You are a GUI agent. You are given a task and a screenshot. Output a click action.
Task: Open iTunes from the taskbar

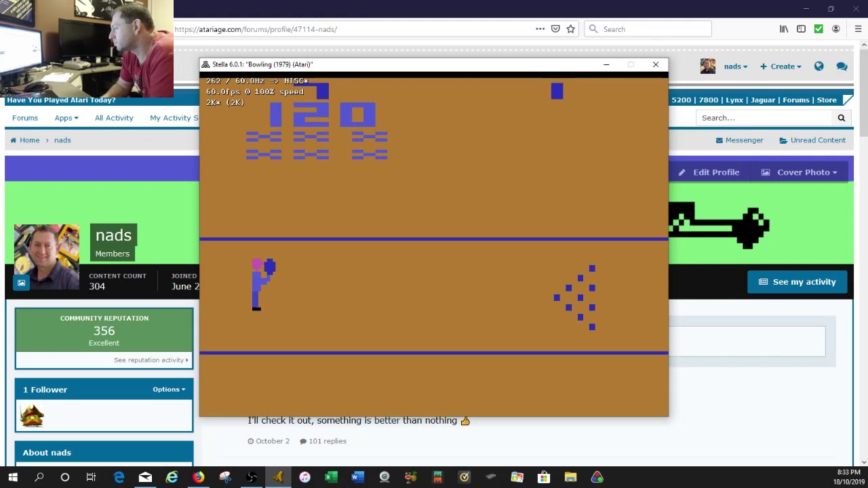(x=304, y=477)
